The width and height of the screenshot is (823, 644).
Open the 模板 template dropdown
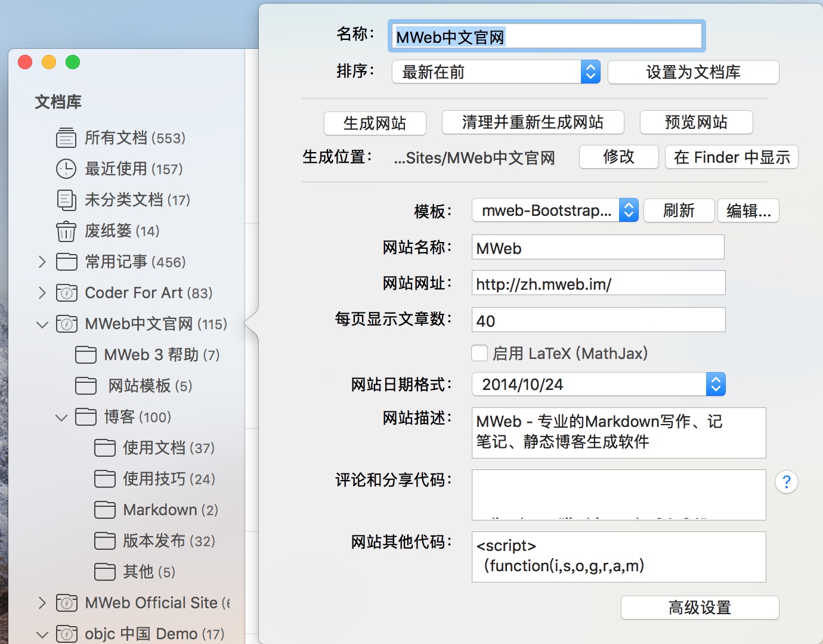click(x=555, y=210)
